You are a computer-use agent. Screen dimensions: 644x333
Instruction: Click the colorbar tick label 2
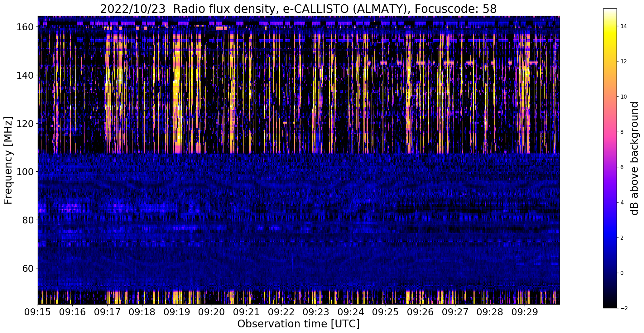622,238
